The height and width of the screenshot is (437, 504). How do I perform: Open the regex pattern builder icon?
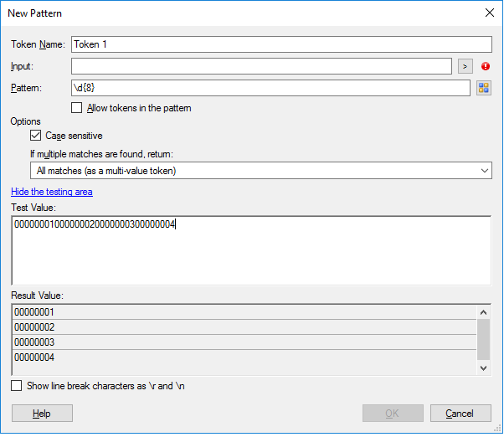coord(484,88)
